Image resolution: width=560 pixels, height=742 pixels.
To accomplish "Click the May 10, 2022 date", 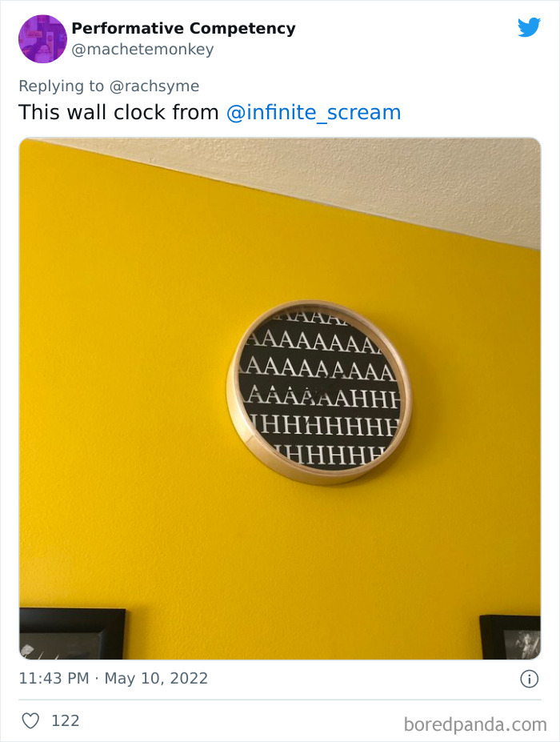I will (156, 678).
